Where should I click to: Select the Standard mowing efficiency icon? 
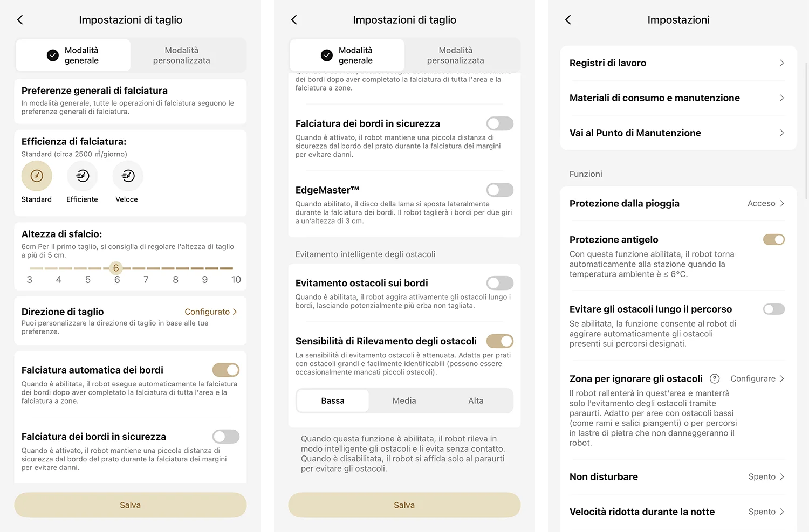coord(37,176)
